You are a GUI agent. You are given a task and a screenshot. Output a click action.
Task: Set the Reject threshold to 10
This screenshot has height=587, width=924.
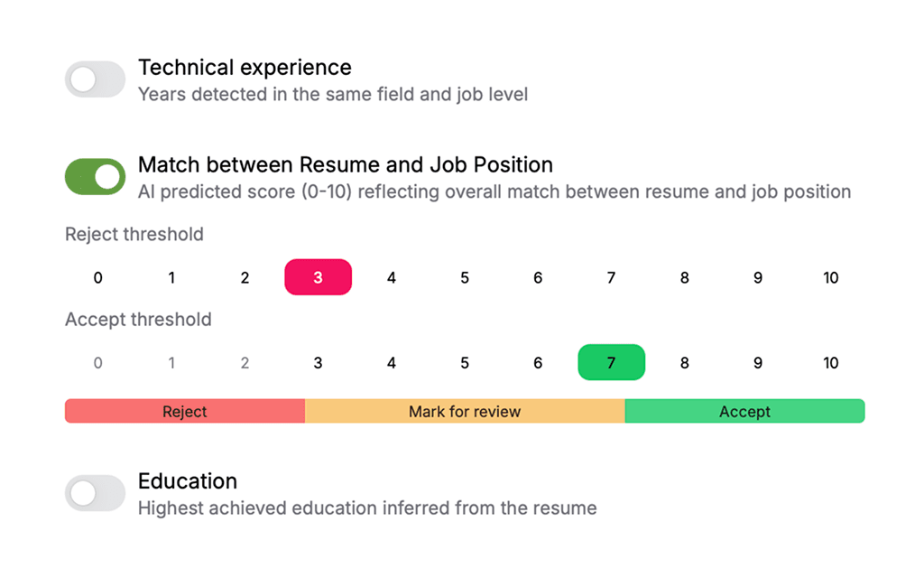[x=830, y=277]
